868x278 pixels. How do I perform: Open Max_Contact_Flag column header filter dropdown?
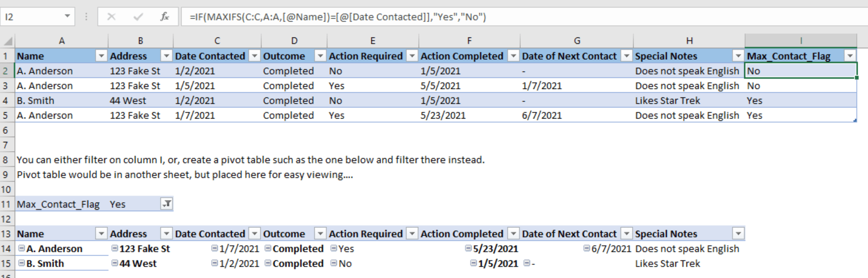point(850,56)
